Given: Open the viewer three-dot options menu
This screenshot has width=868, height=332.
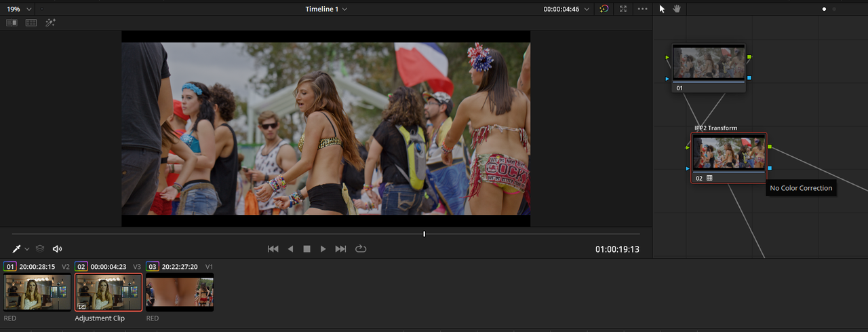Looking at the screenshot, I should [642, 9].
